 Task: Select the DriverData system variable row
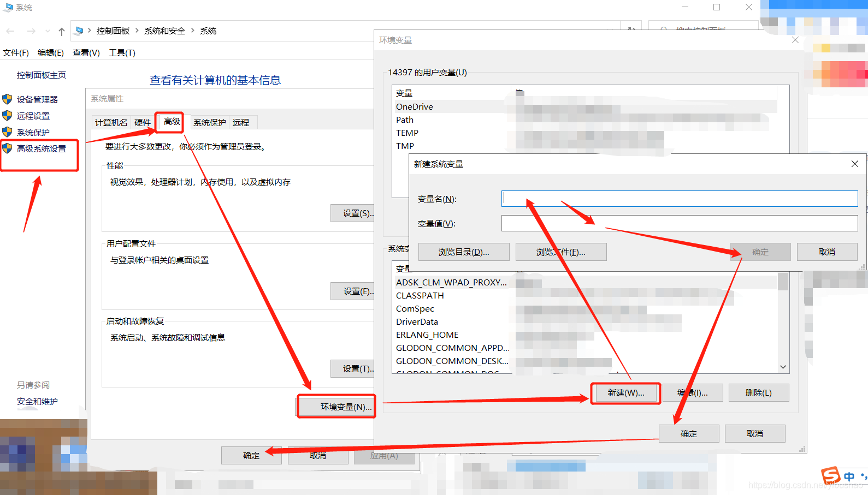point(586,321)
